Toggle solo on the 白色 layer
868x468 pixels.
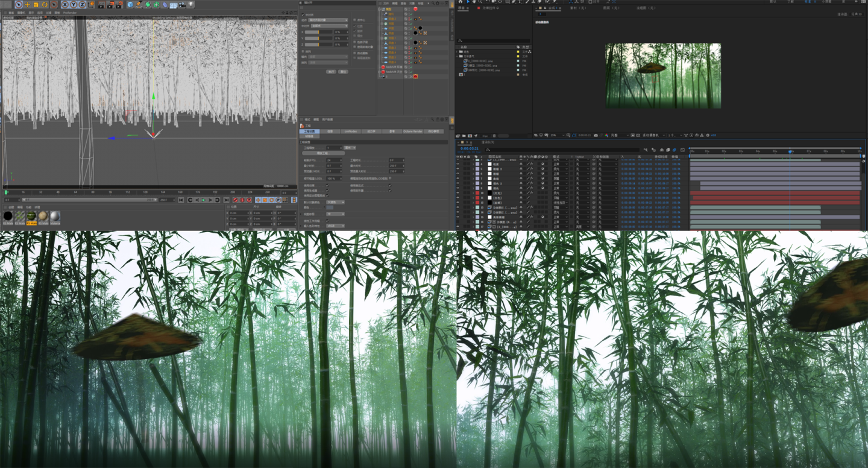click(465, 197)
